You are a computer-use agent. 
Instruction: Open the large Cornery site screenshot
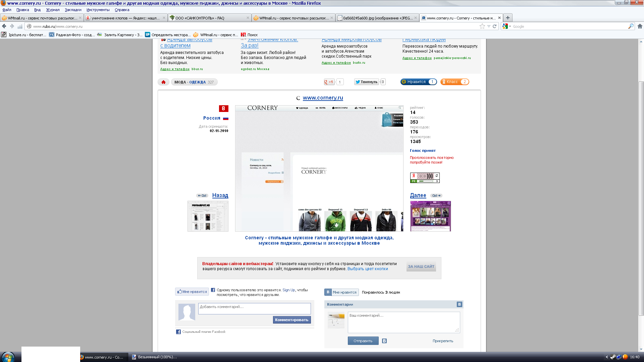(319, 168)
